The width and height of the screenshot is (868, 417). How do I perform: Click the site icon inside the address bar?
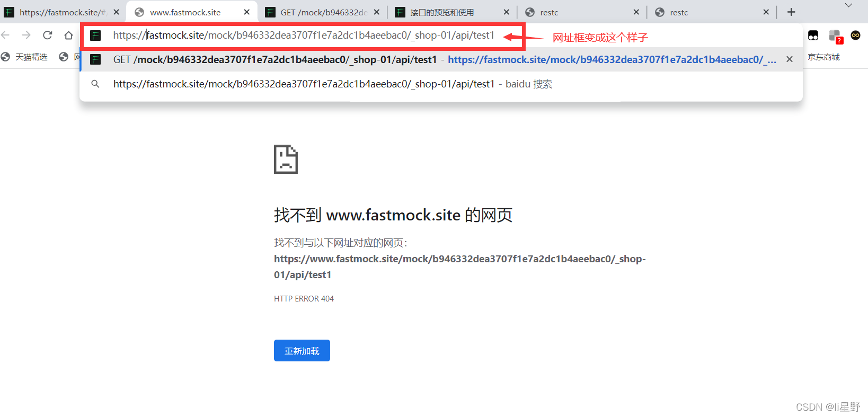(95, 36)
